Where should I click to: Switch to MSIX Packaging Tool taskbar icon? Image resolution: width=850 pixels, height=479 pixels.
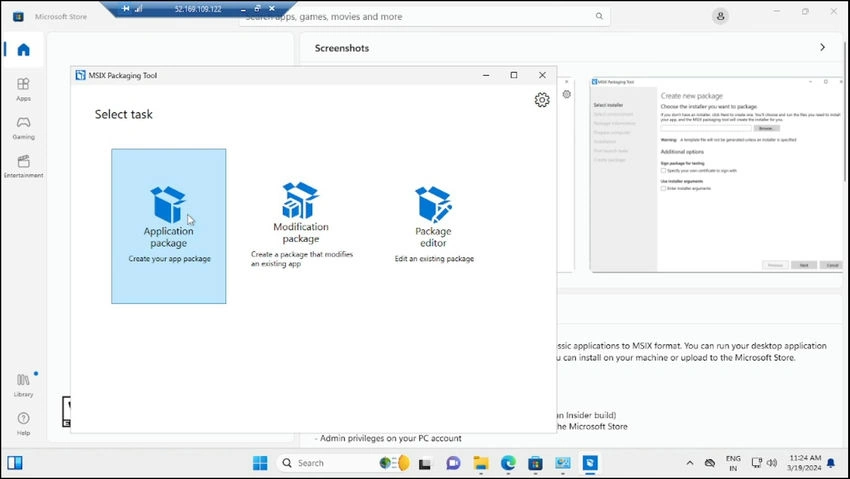pyautogui.click(x=590, y=463)
